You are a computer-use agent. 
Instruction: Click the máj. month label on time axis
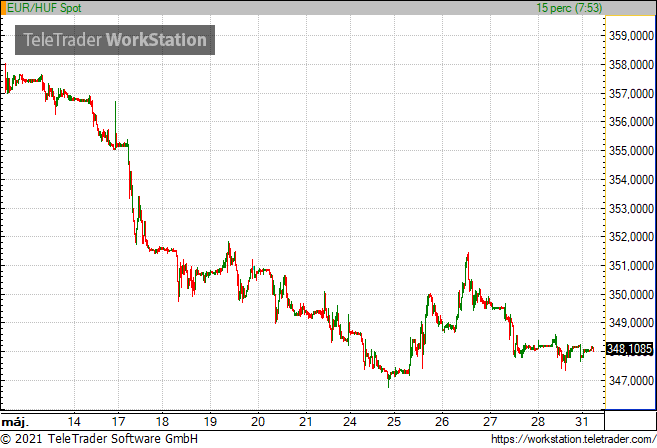coord(16,422)
